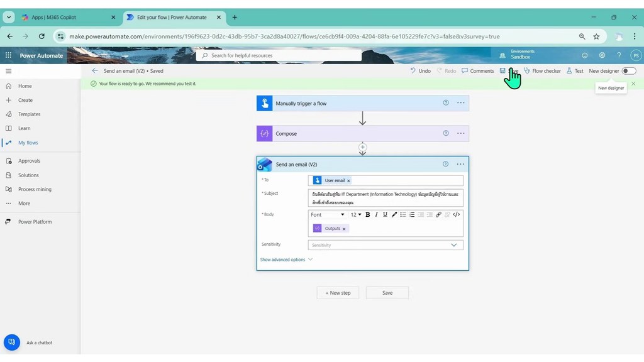Open the Settings gear icon
Viewport: 644px width, 362px height.
602,55
